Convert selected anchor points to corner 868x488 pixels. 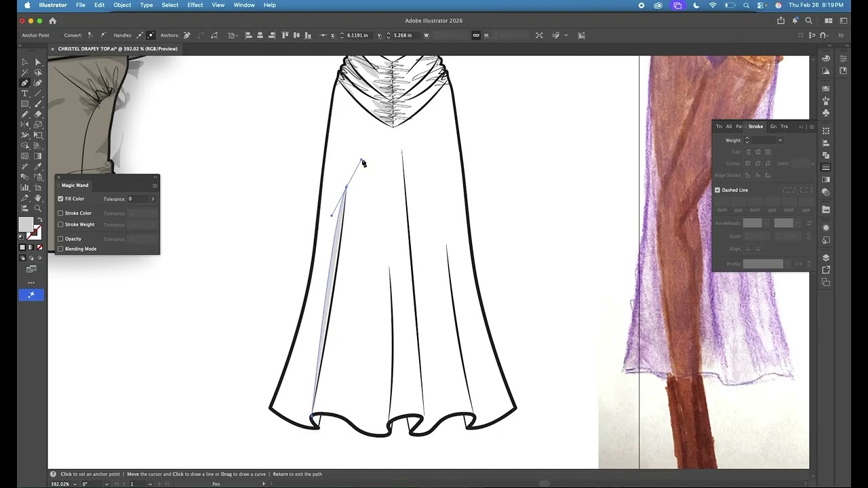coord(90,35)
